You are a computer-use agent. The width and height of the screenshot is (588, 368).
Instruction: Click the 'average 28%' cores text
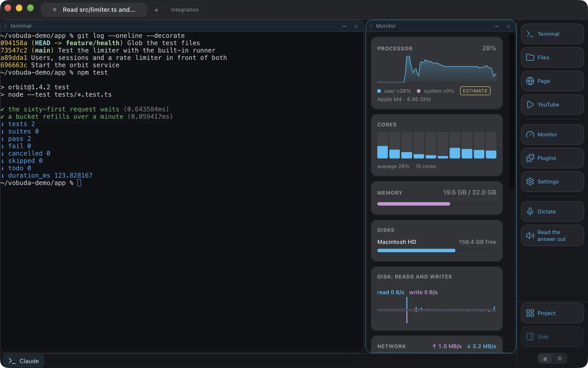pyautogui.click(x=393, y=166)
